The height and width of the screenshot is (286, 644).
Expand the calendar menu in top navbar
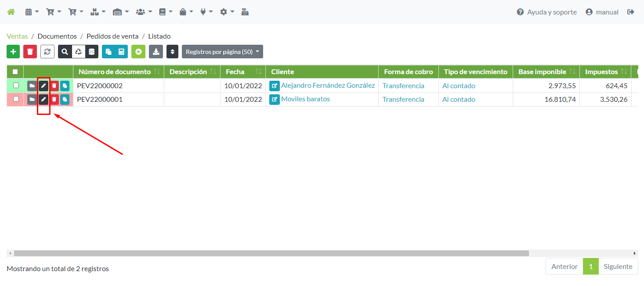point(32,12)
